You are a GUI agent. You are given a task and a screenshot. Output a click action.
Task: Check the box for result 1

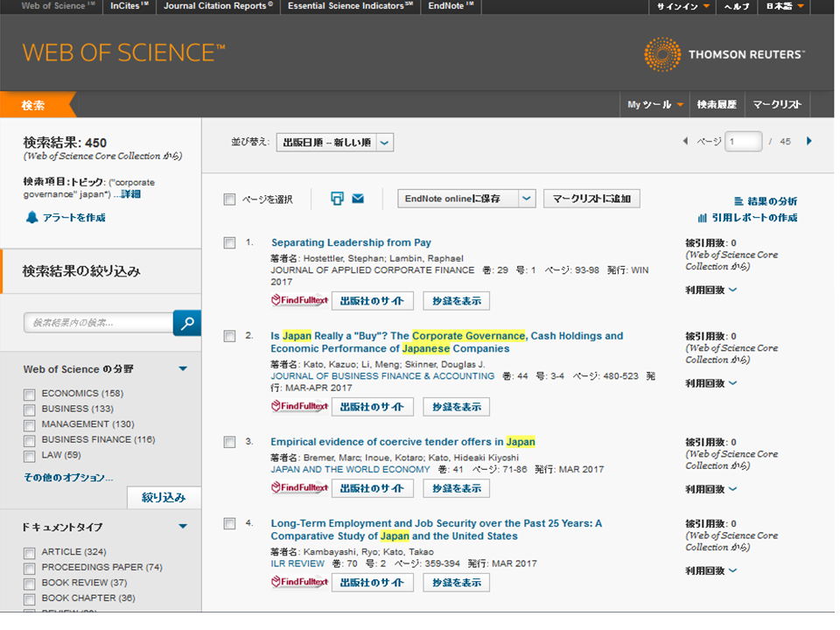click(x=229, y=242)
